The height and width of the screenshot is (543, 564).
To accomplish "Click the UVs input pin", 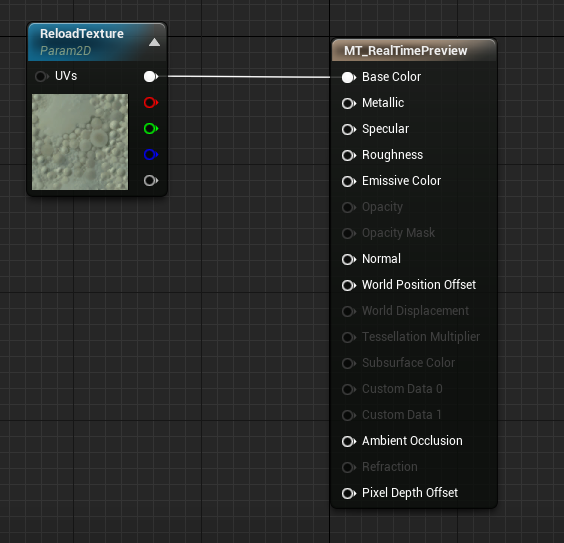I will coord(42,76).
